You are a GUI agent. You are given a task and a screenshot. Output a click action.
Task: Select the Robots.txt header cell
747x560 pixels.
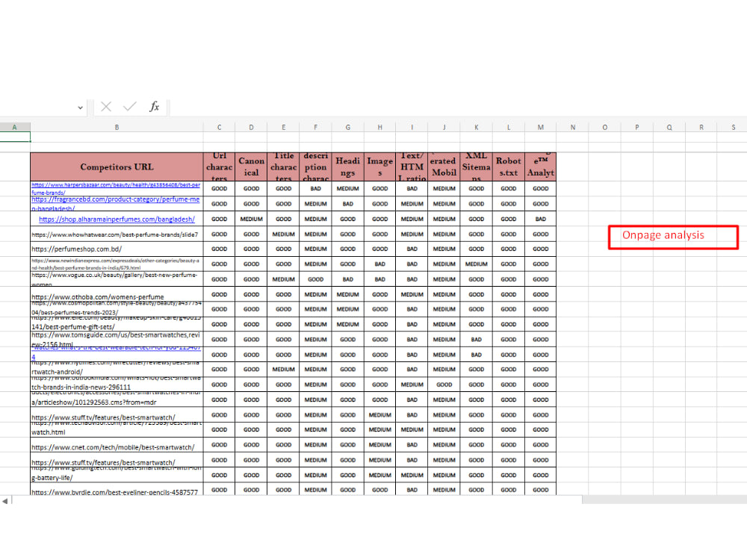click(x=508, y=167)
